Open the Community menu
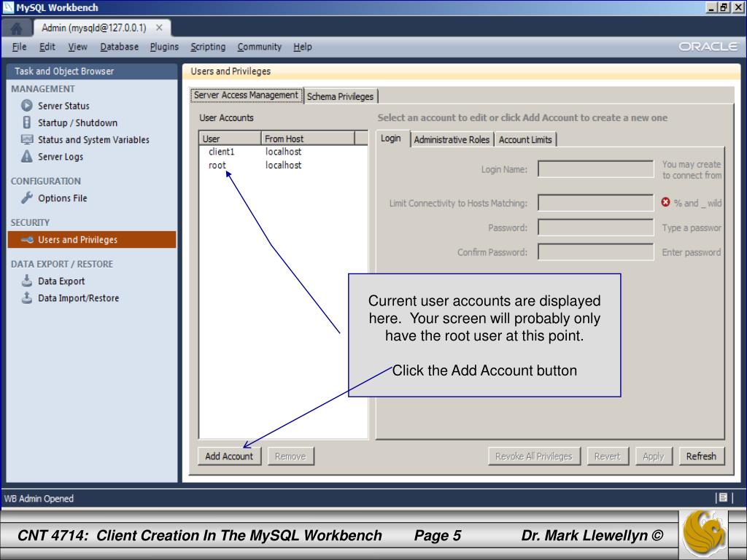 [x=260, y=47]
